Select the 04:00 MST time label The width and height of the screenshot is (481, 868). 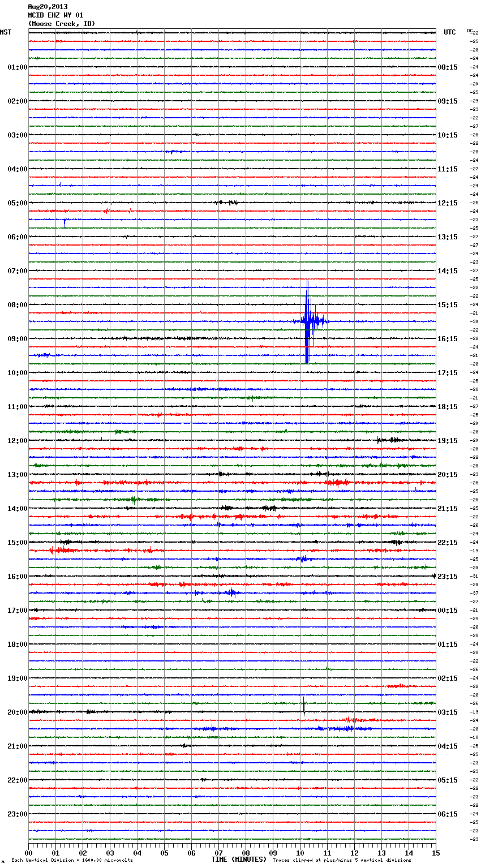pos(18,169)
